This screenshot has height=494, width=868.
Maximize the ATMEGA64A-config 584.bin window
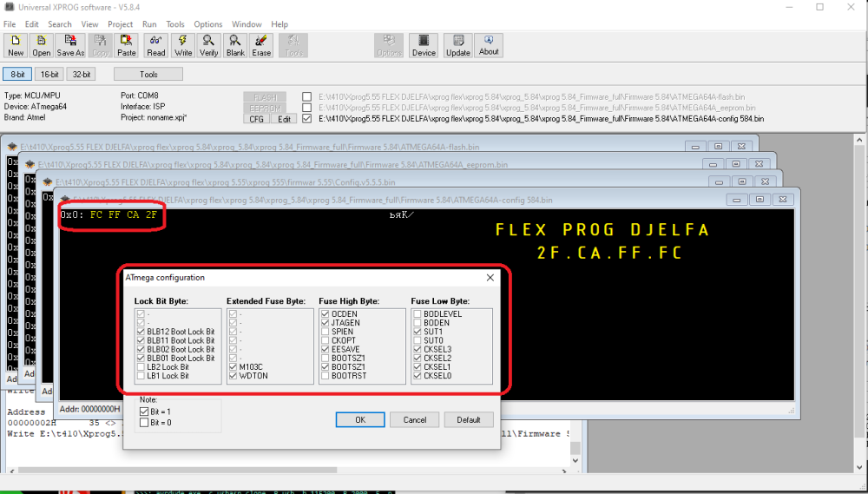tap(759, 200)
